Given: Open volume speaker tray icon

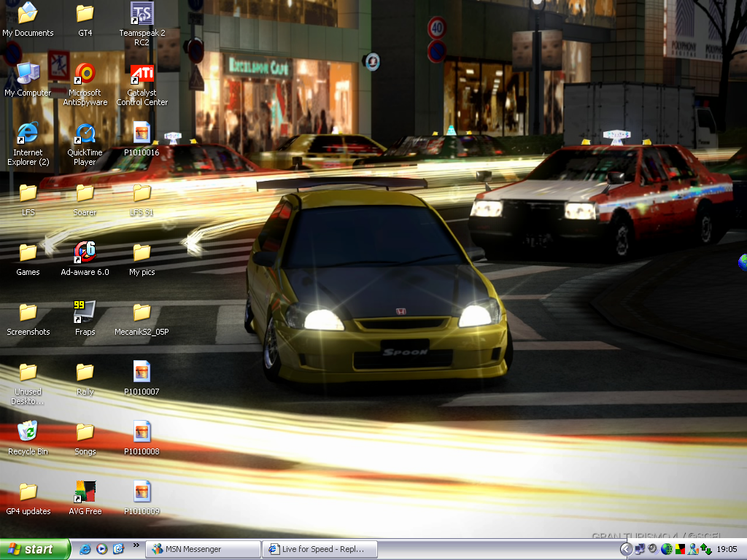Looking at the screenshot, I should pyautogui.click(x=653, y=549).
